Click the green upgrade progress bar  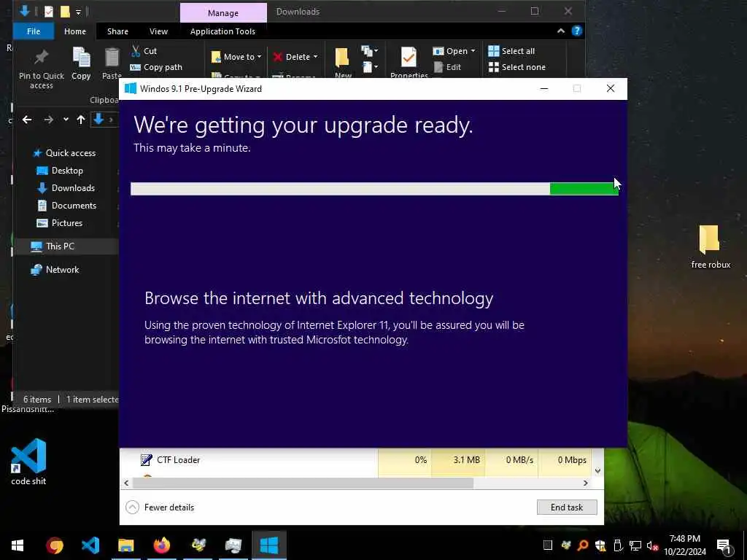click(374, 189)
